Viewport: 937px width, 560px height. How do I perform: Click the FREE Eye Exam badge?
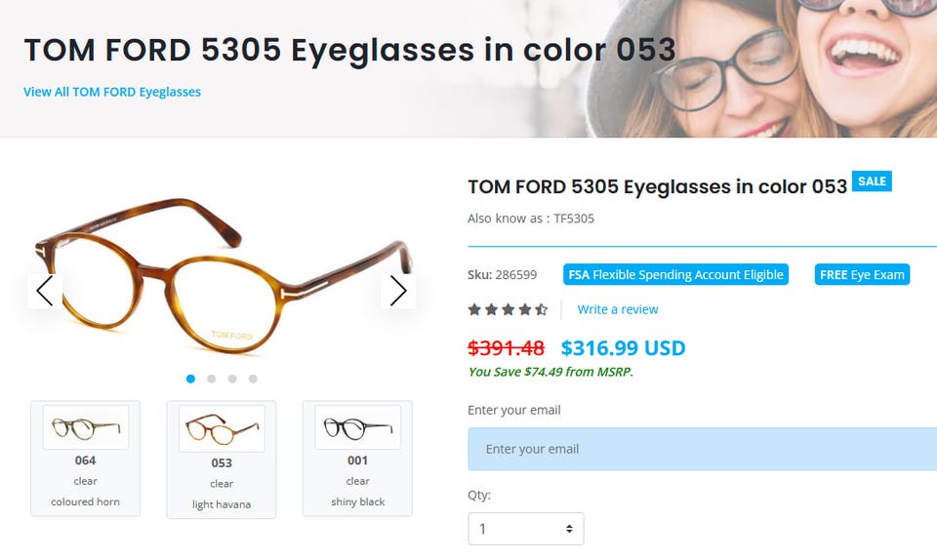tap(862, 275)
